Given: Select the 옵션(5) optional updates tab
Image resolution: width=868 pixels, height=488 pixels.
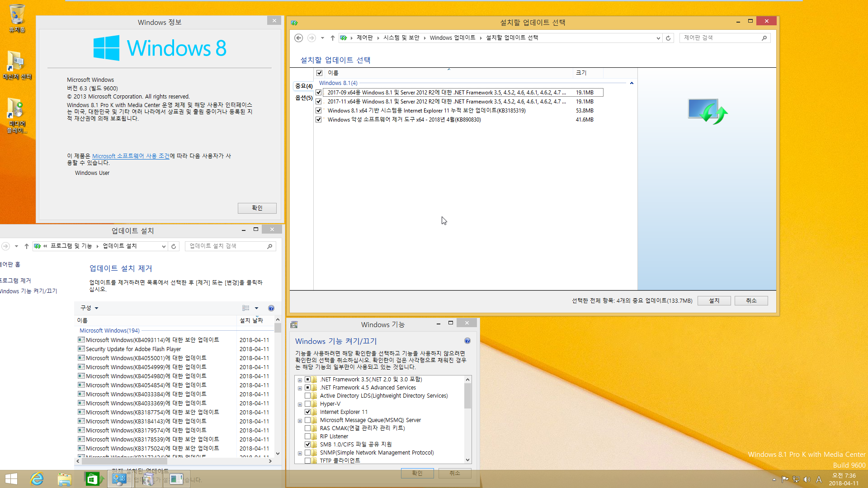Looking at the screenshot, I should point(303,98).
